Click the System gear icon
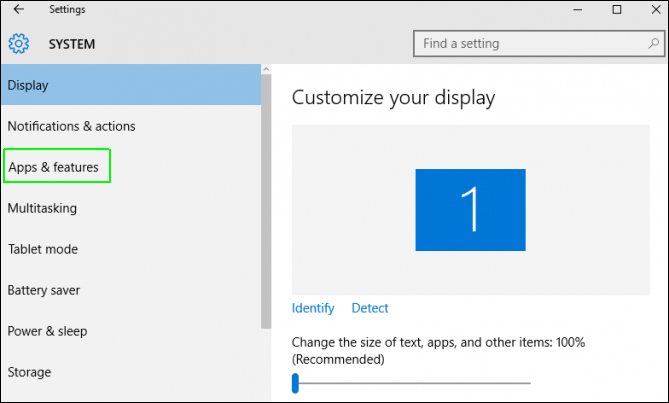Viewport: 669px width, 403px height. pyautogui.click(x=19, y=44)
